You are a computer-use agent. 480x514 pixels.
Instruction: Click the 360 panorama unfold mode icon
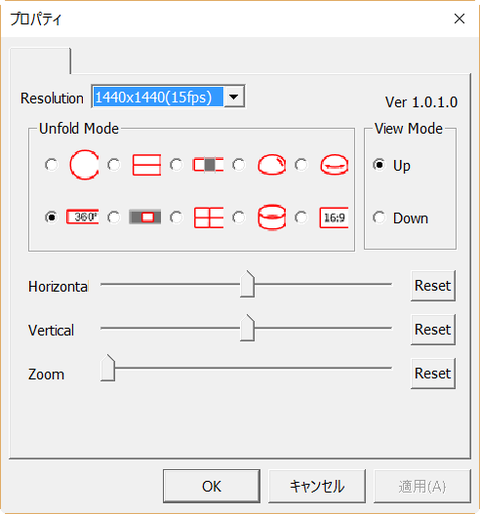pyautogui.click(x=82, y=217)
